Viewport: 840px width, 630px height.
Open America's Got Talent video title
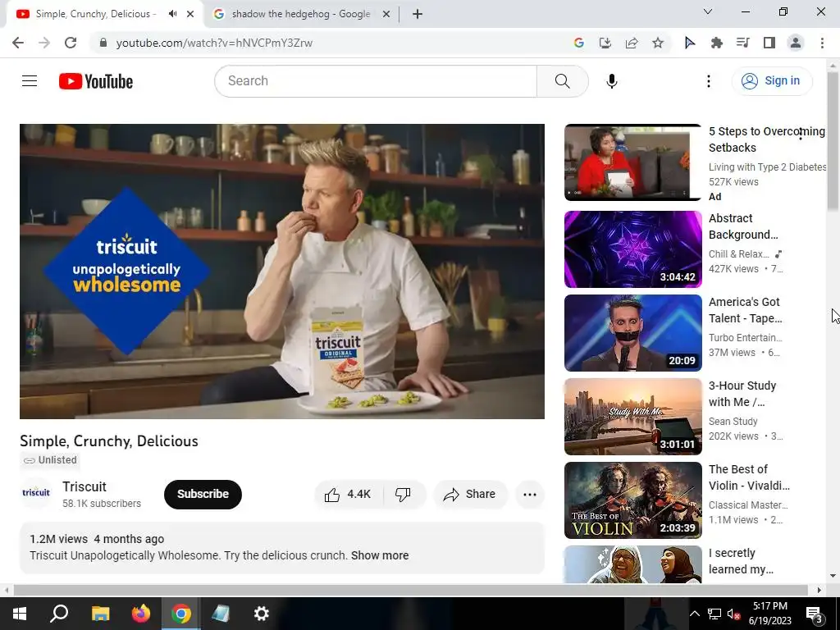745,310
